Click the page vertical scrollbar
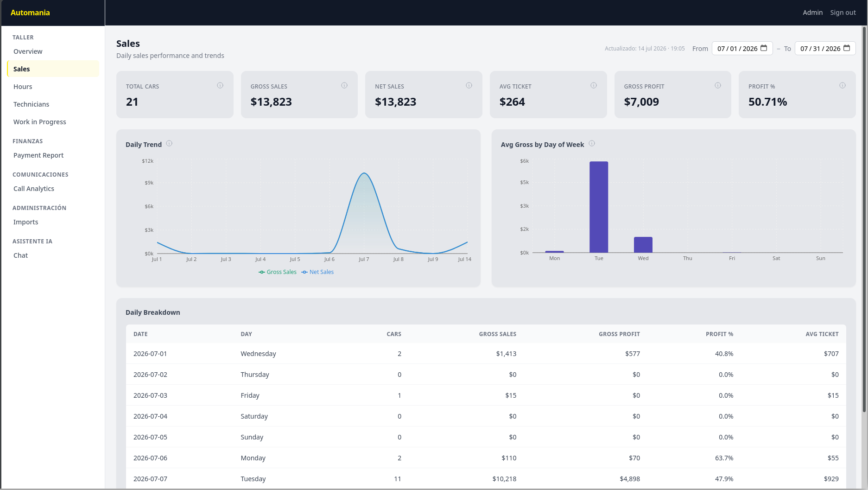 pyautogui.click(x=864, y=220)
